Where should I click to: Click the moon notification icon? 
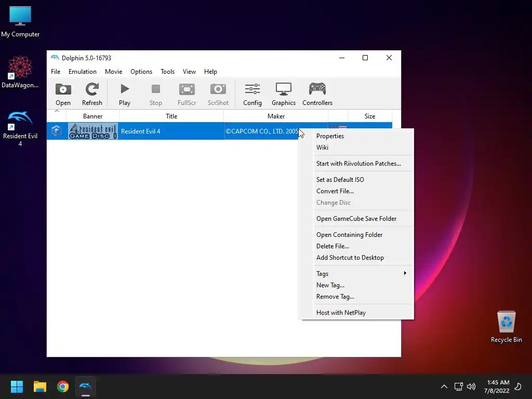click(x=518, y=387)
